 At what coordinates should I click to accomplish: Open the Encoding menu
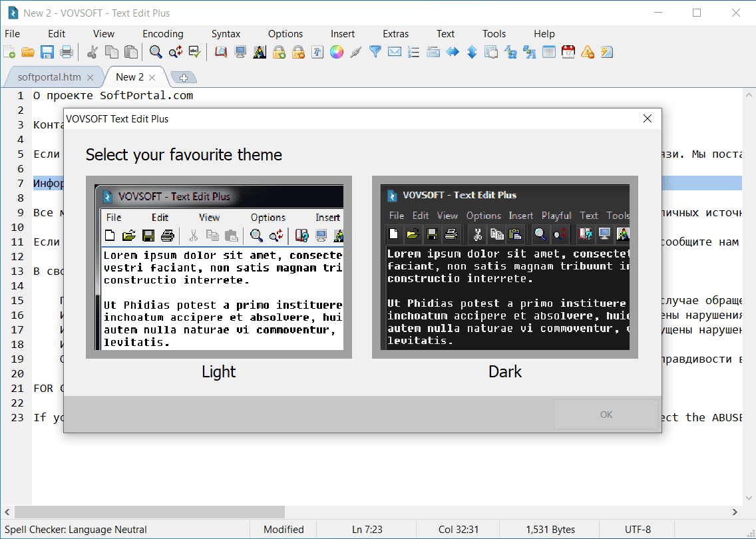163,34
